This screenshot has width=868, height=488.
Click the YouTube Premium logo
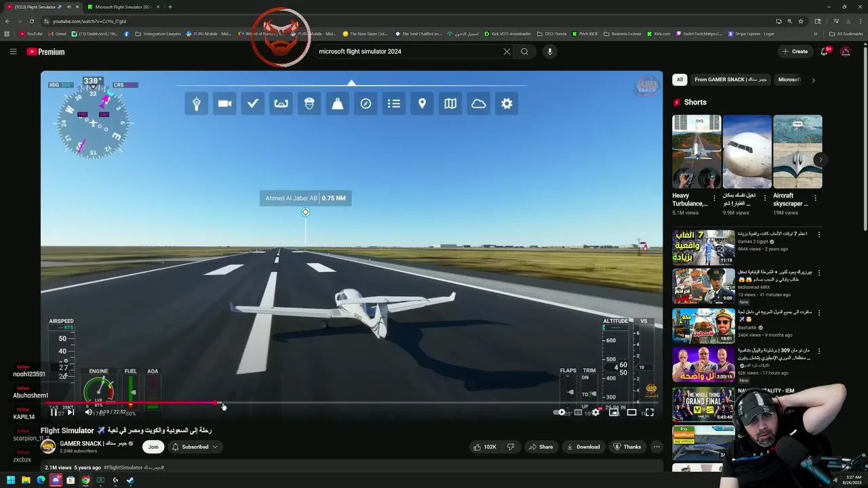(x=45, y=52)
